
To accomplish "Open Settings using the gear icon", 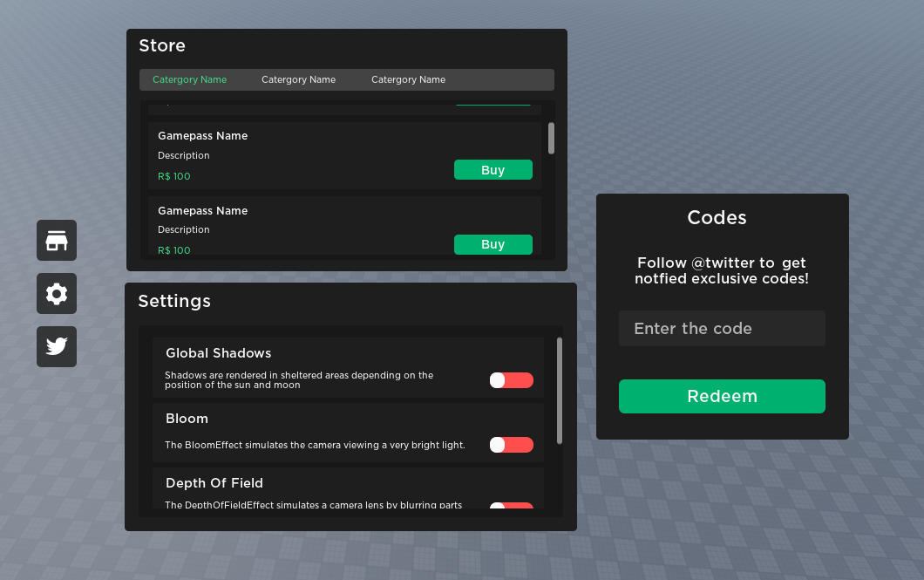I will coord(56,293).
